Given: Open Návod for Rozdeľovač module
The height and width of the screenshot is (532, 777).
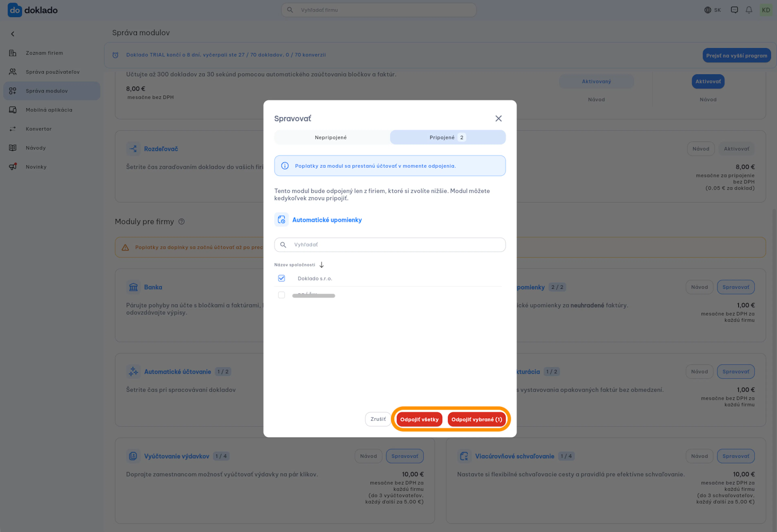Looking at the screenshot, I should (x=701, y=149).
